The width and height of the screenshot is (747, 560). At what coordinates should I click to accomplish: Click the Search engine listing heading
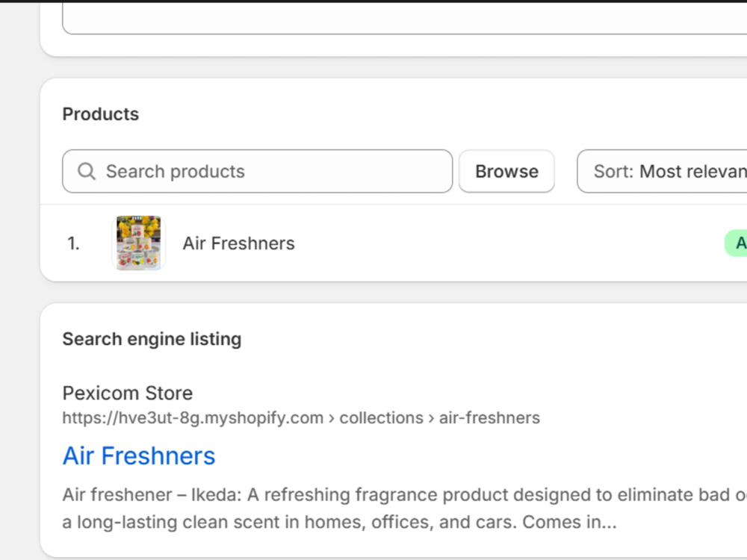[152, 339]
